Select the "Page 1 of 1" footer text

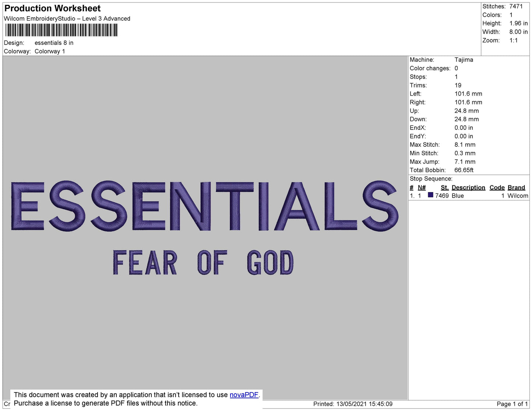[512, 404]
